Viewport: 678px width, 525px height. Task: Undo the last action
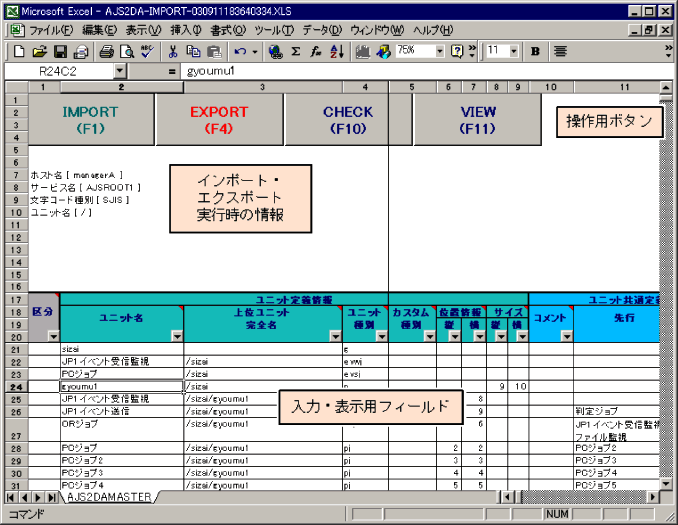[240, 51]
